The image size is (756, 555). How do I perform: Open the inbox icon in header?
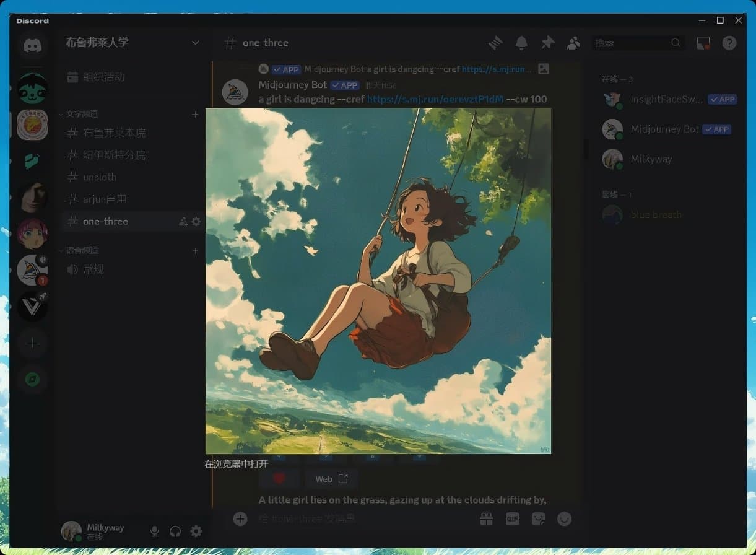coord(703,43)
